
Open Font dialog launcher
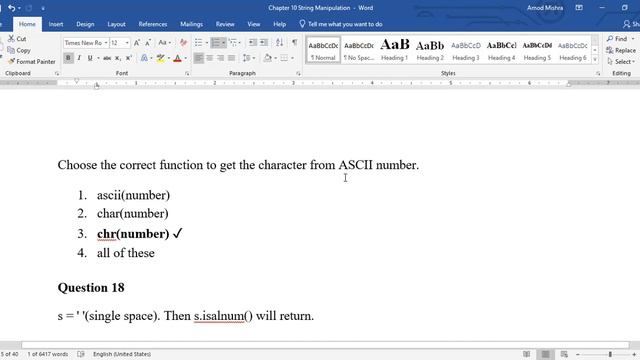(187, 73)
